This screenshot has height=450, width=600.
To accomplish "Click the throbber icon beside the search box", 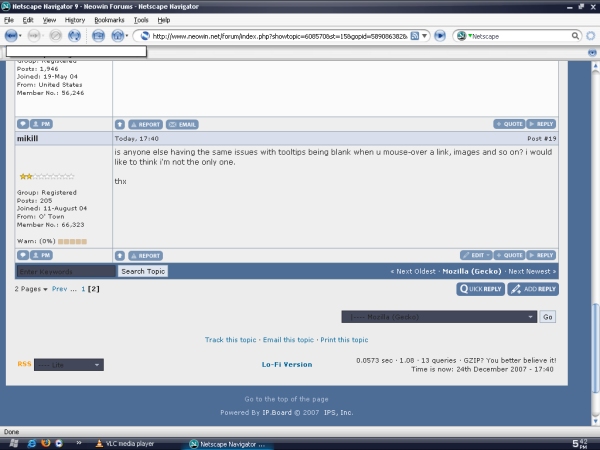I will (591, 36).
